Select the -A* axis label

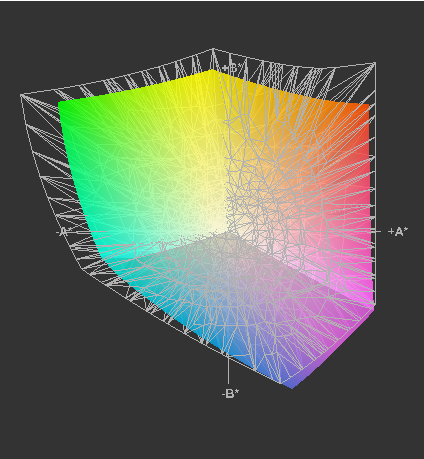tap(63, 231)
